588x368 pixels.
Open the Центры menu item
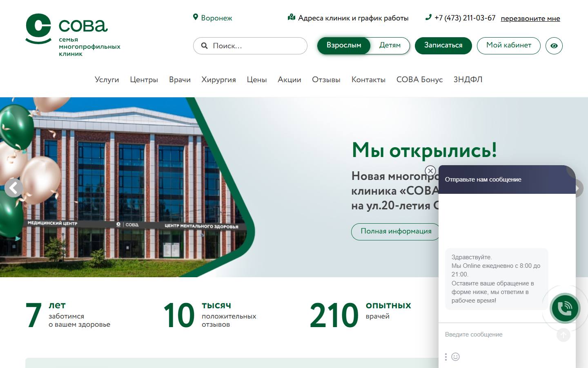point(144,80)
